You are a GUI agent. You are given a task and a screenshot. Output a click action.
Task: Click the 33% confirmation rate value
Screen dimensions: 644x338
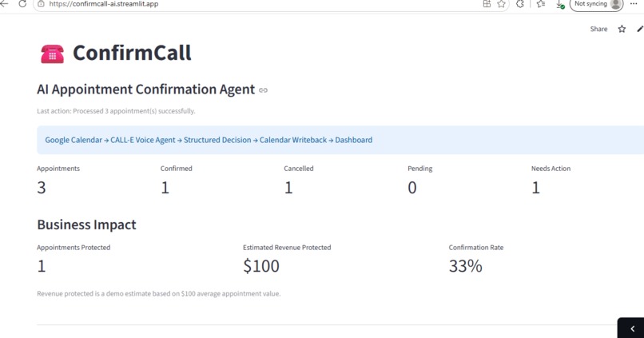(x=465, y=266)
